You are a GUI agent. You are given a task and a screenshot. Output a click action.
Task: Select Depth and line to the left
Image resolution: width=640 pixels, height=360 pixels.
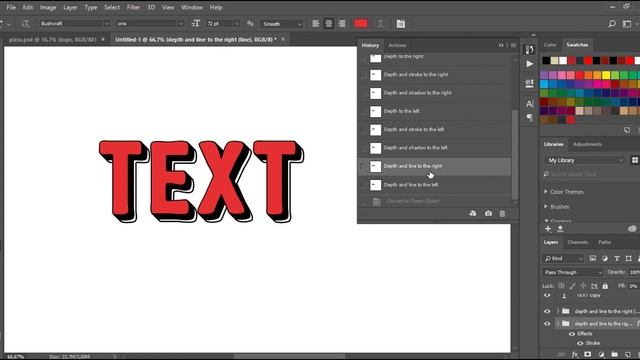pyautogui.click(x=434, y=185)
